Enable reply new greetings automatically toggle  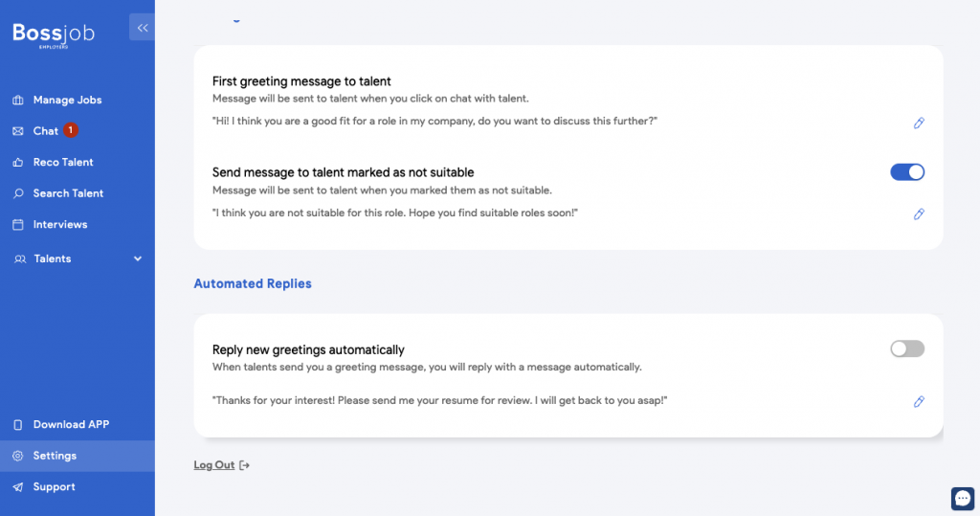(x=907, y=348)
